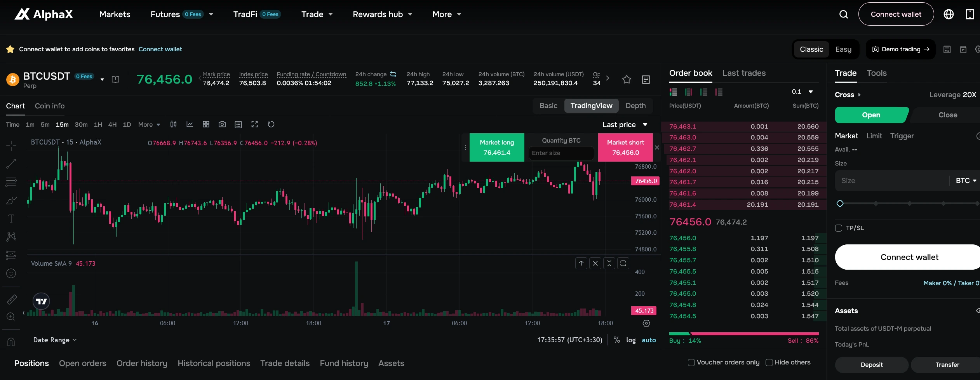Click the Connect wallet link beside favorites
Viewport: 980px width, 380px height.
(x=160, y=49)
